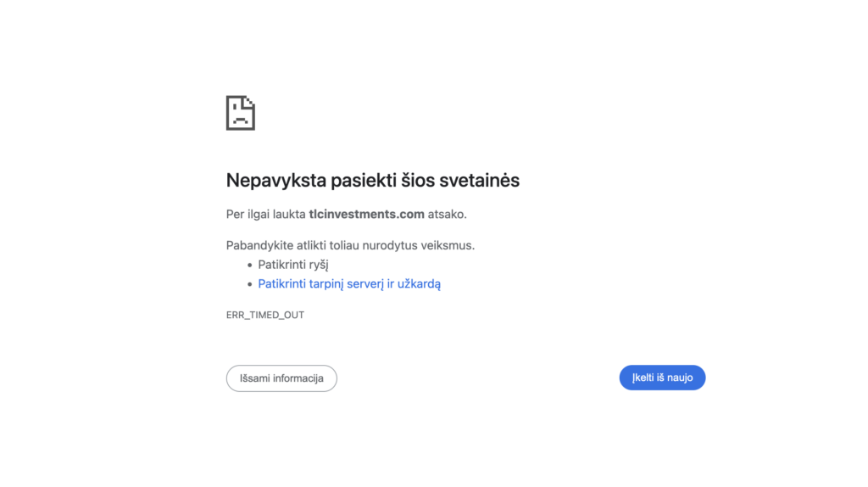
Task: Click the Per ilgai laukta text
Action: 265,215
